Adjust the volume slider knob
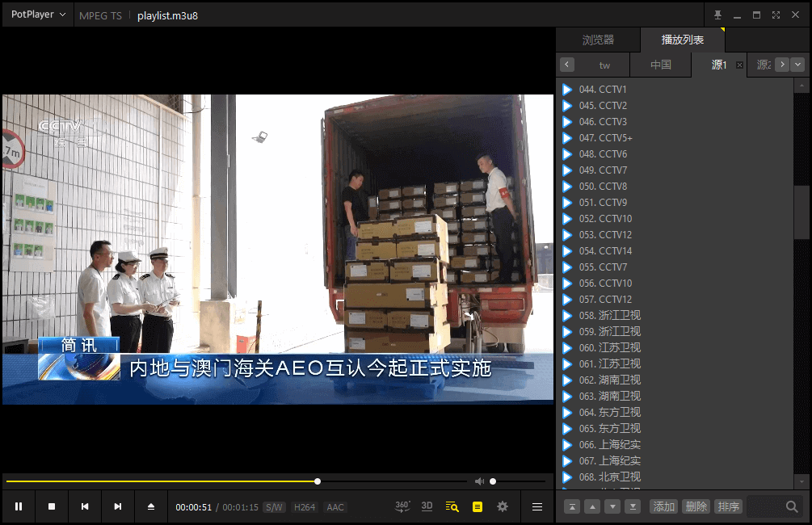Screen dimensions: 812x525 point(493,481)
